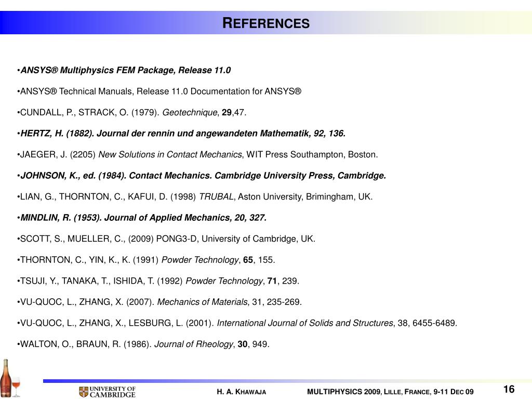532x399 pixels.
Task: Click the University of Cambridge logo
Action: pos(107,392)
